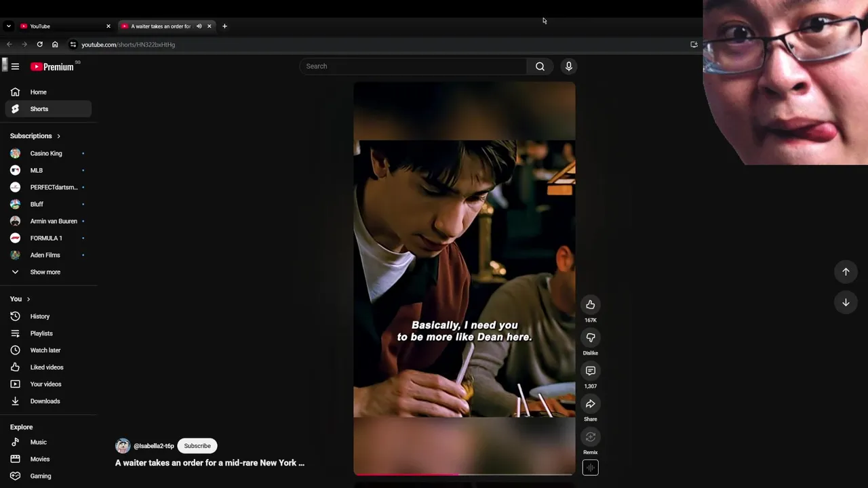Open Your videos
The width and height of the screenshot is (868, 488).
pyautogui.click(x=46, y=384)
